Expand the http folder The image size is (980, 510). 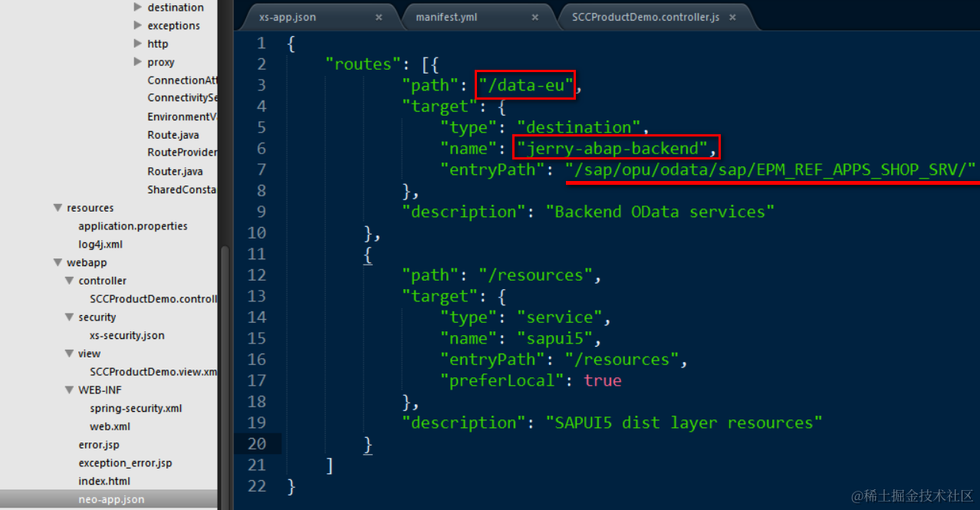click(137, 44)
